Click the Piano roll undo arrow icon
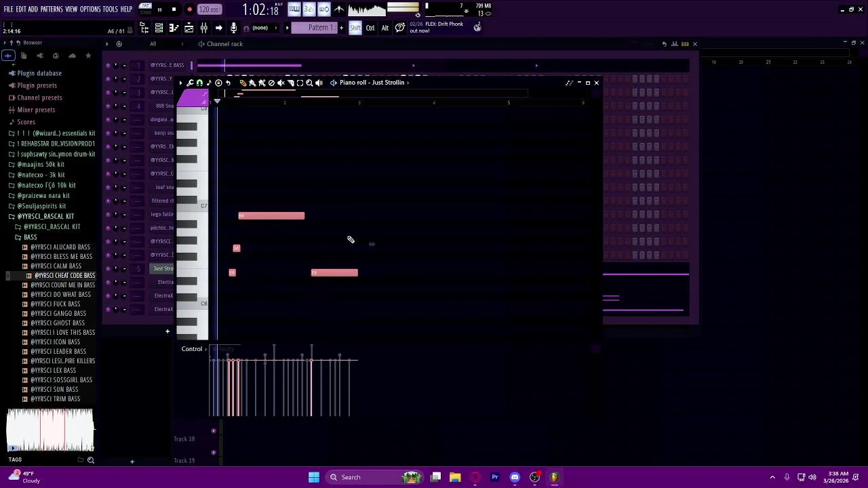 coord(228,83)
